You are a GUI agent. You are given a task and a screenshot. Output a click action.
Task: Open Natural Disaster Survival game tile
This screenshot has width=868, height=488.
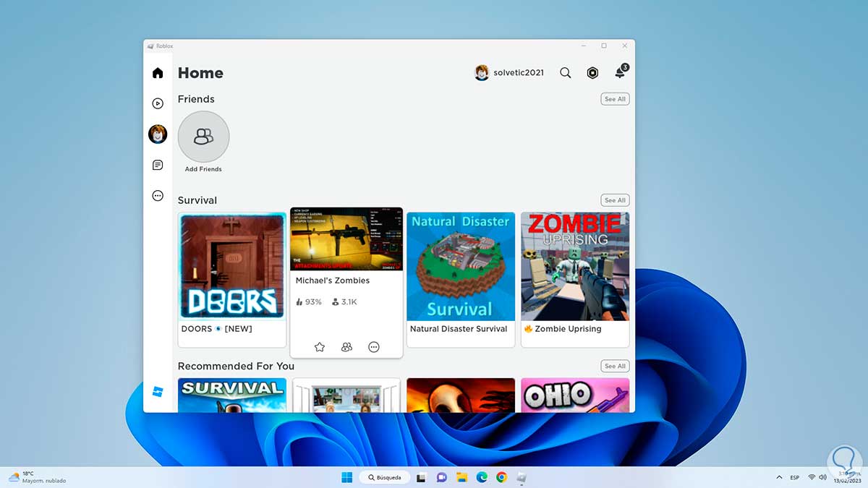click(460, 266)
